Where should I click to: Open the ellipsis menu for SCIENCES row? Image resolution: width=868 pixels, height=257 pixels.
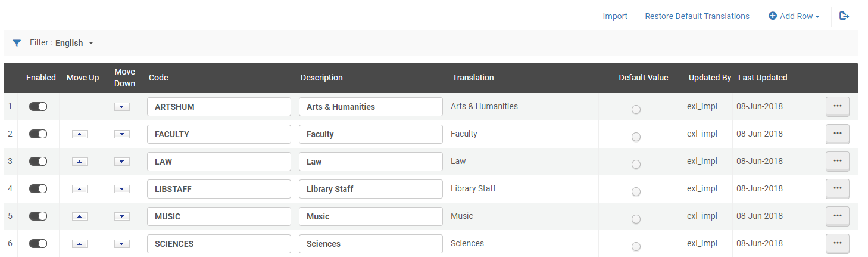(x=837, y=243)
